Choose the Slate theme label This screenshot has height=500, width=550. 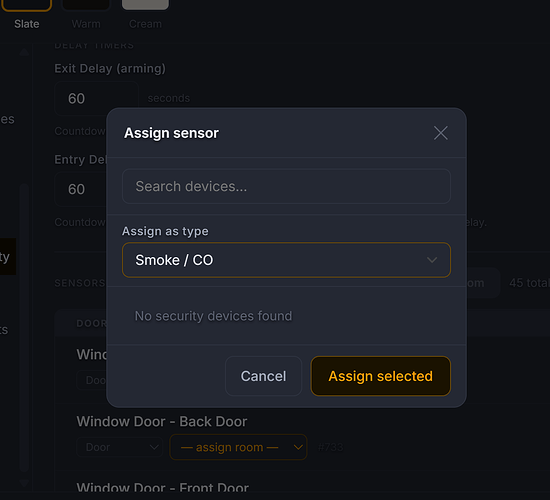pyautogui.click(x=27, y=24)
